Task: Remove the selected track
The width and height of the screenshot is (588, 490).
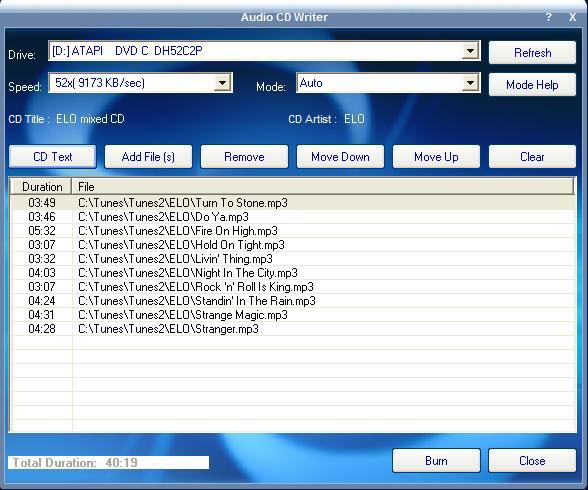Action: [244, 156]
